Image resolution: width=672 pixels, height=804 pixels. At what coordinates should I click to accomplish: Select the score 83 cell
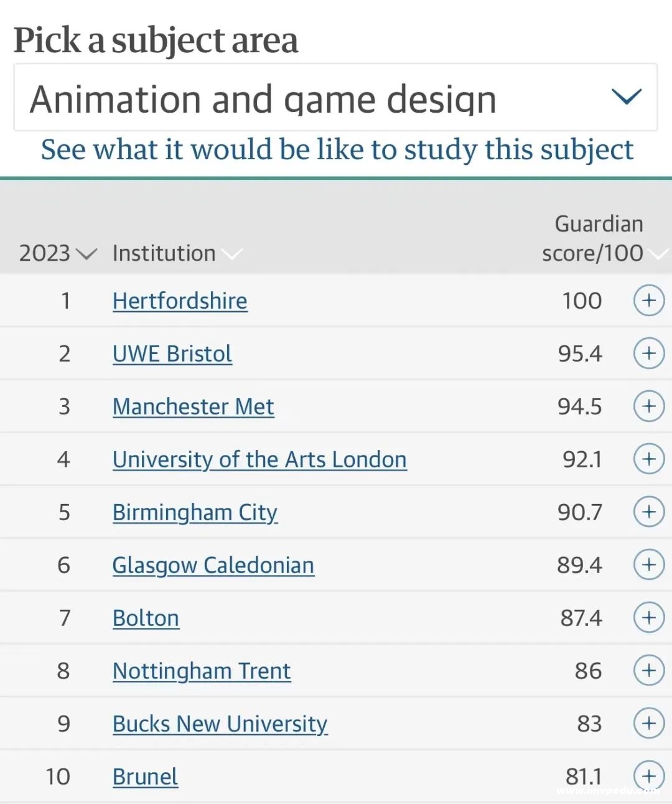tap(589, 724)
